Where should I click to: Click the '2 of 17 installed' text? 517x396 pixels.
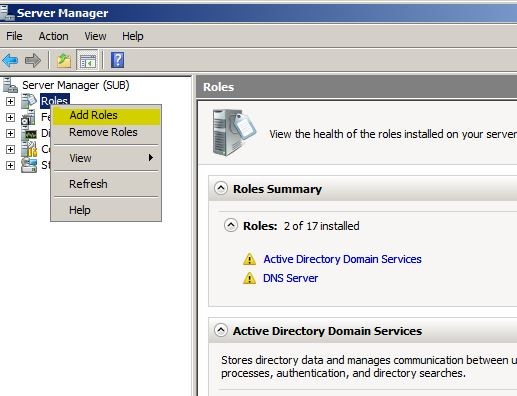tap(321, 226)
